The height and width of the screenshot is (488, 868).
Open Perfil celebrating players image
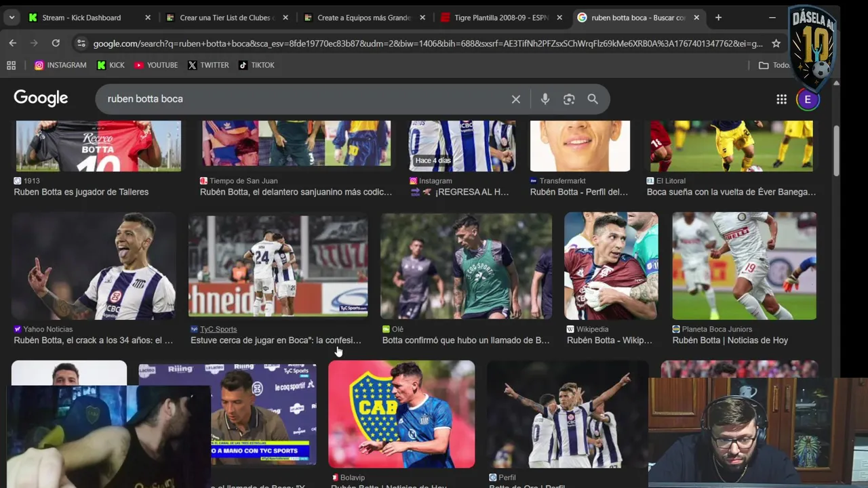click(x=567, y=414)
